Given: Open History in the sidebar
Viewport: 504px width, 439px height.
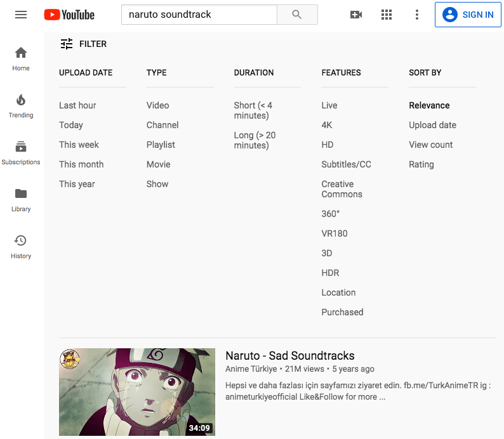Looking at the screenshot, I should click(21, 246).
